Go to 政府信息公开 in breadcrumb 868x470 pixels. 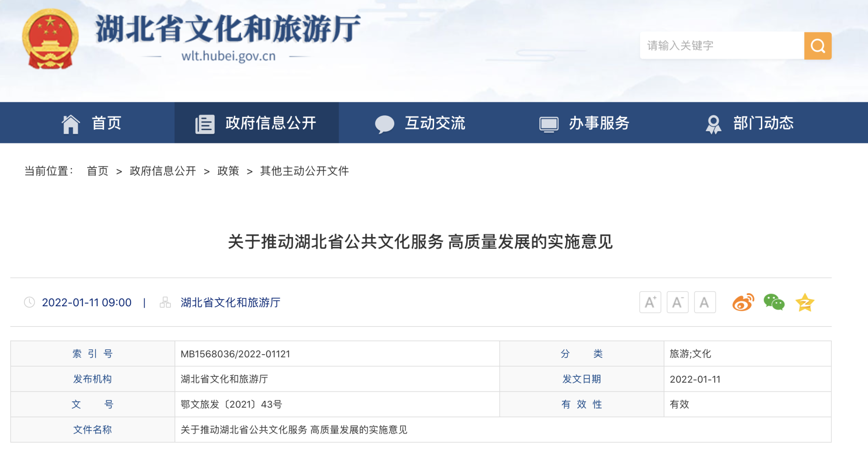[x=163, y=171]
